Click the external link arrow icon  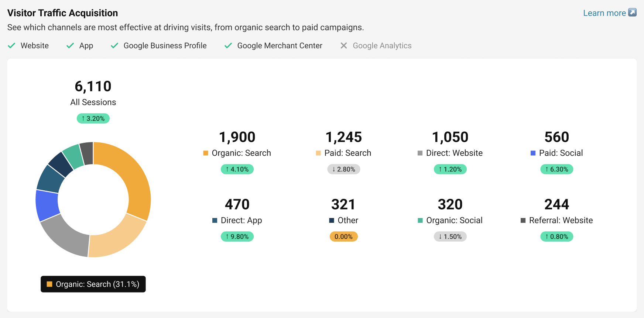[633, 13]
